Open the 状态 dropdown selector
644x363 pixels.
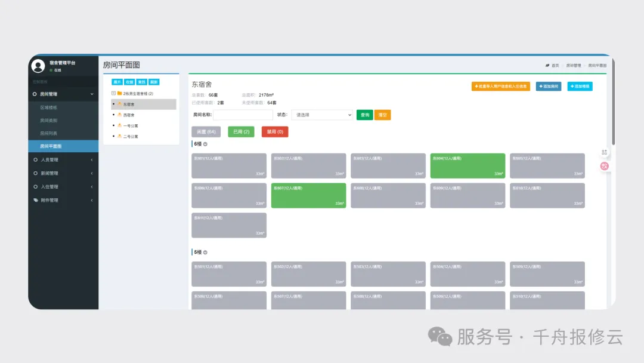322,115
